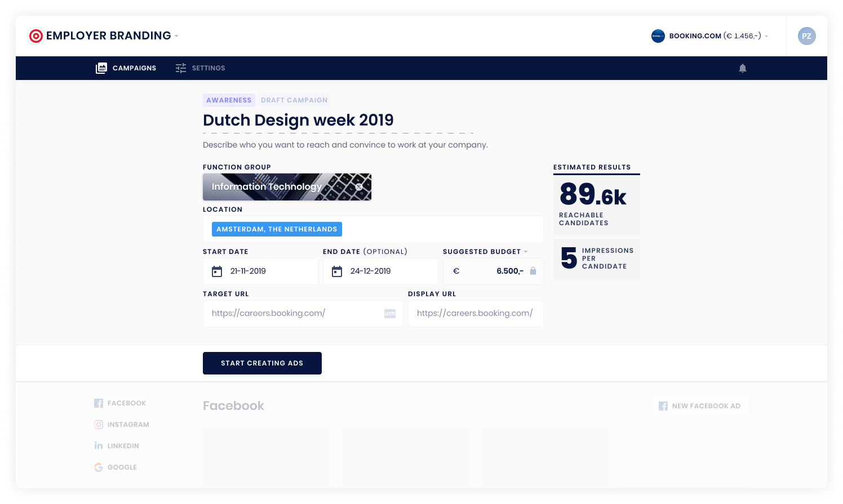843x504 pixels.
Task: Open the end date calendar icon
Action: coord(337,271)
